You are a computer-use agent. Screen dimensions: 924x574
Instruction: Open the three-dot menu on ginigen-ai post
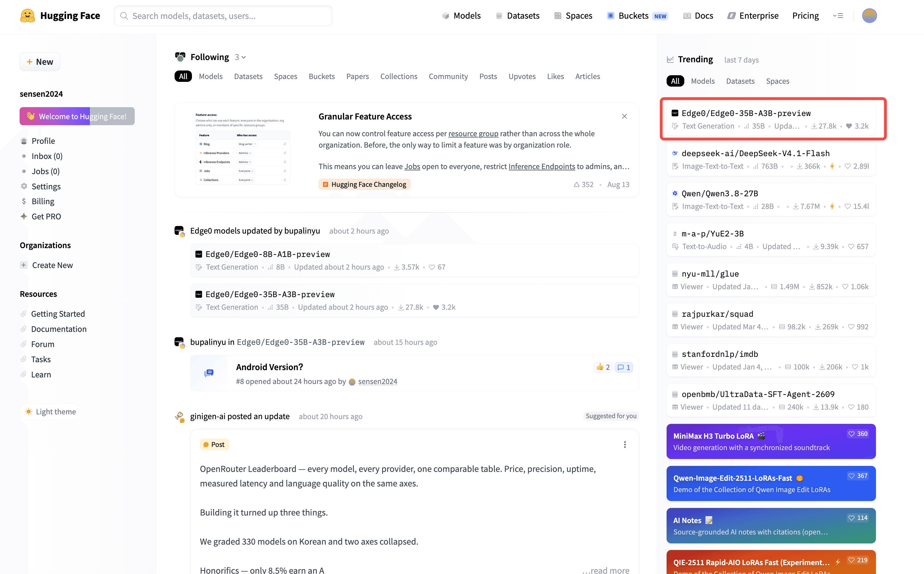624,444
